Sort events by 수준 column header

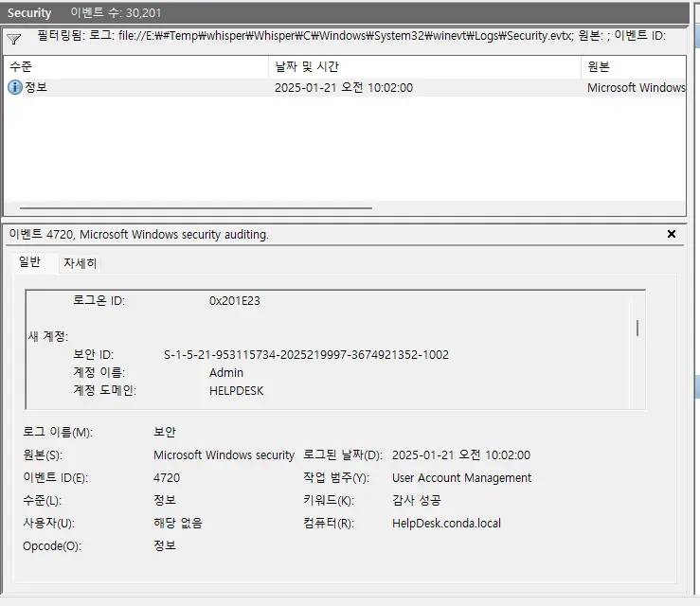click(133, 67)
